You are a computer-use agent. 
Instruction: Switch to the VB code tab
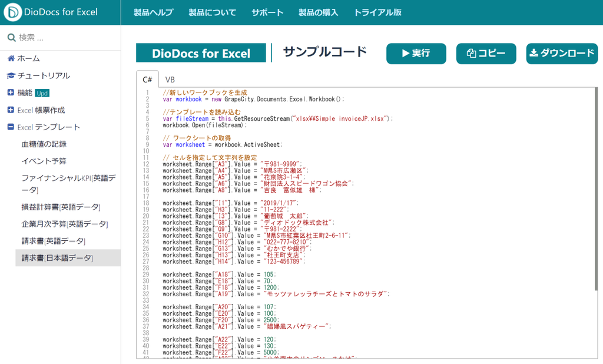(170, 80)
